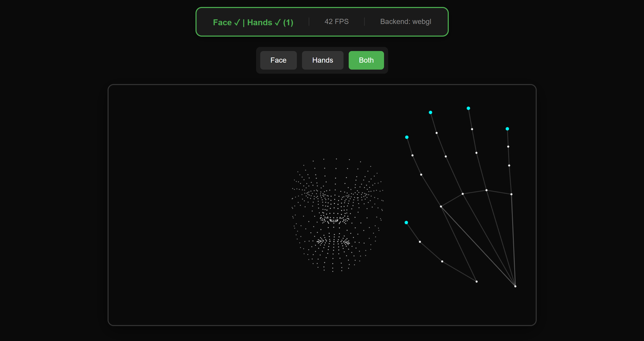Screen dimensions: 644x341
Task: Click empty left area of tracking canvas
Action: click(x=193, y=206)
